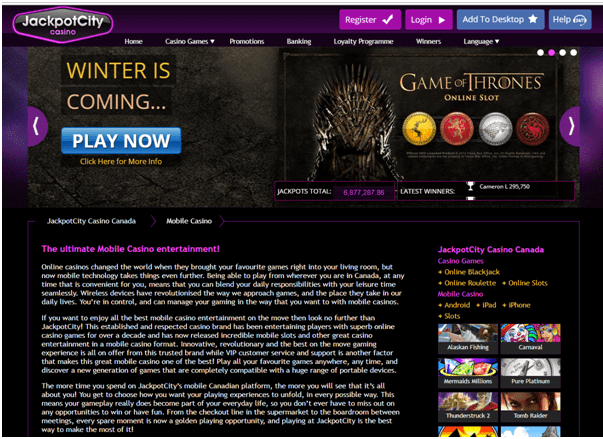
Task: Open the Loyalty Programme menu item
Action: pyautogui.click(x=363, y=42)
